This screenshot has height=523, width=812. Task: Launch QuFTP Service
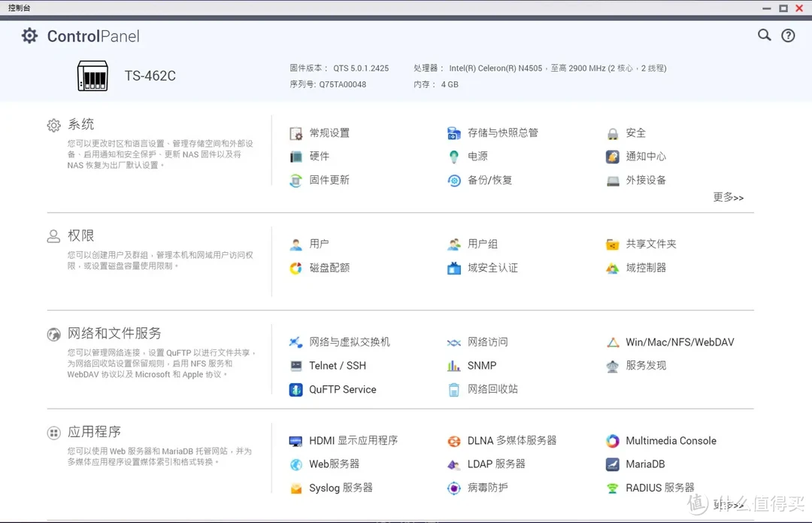pyautogui.click(x=343, y=389)
